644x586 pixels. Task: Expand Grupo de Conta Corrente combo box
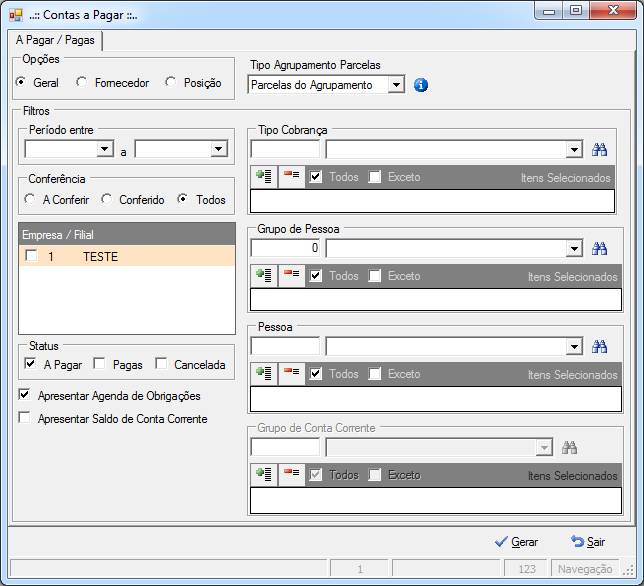544,448
